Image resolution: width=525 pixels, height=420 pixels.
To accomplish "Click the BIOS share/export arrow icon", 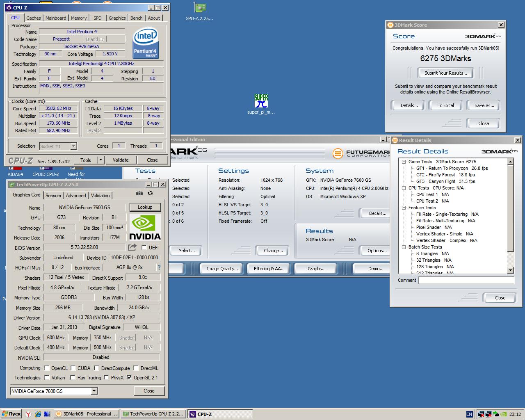I will click(132, 247).
